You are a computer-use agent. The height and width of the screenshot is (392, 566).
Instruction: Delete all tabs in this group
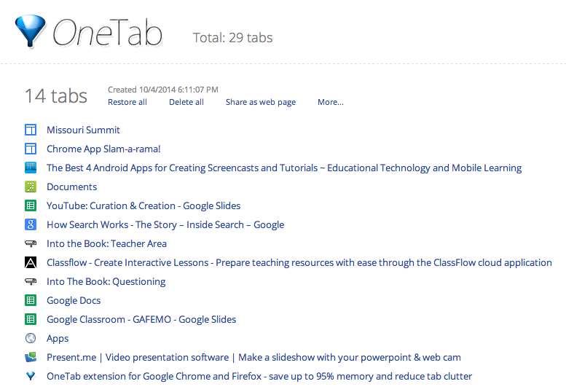pos(186,102)
